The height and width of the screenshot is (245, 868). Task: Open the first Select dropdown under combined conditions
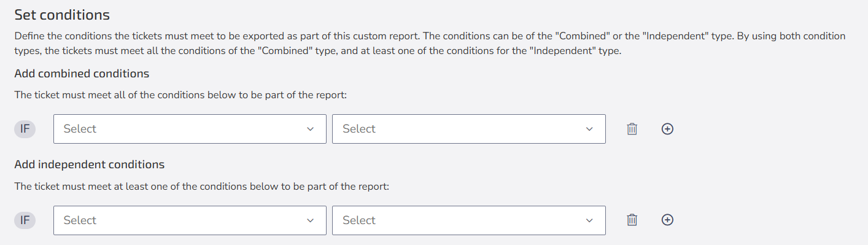190,129
